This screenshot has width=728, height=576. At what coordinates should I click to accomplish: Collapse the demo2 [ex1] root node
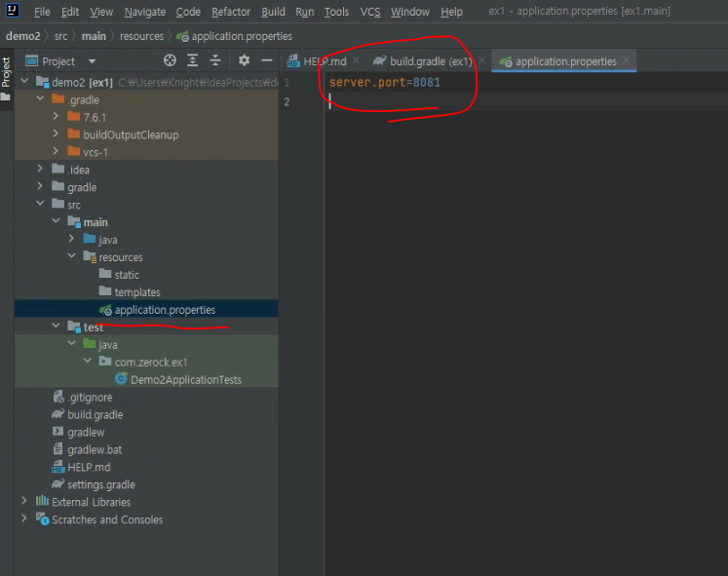(24, 81)
